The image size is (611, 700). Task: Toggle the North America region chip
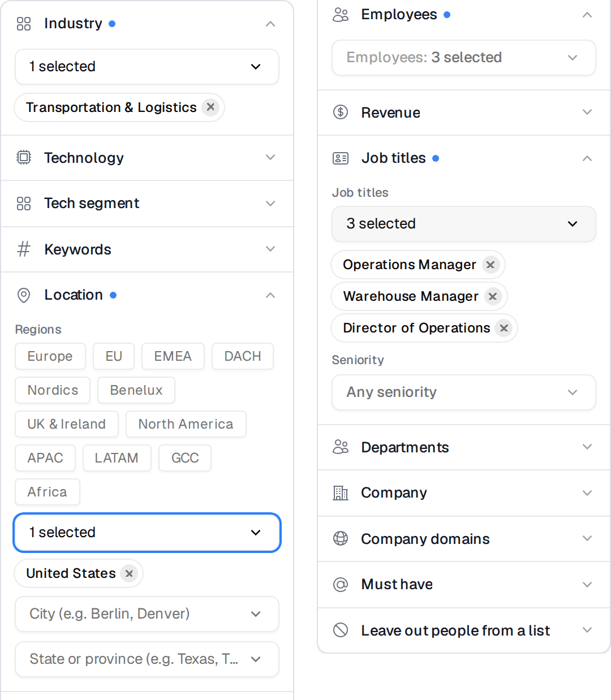pyautogui.click(x=186, y=424)
